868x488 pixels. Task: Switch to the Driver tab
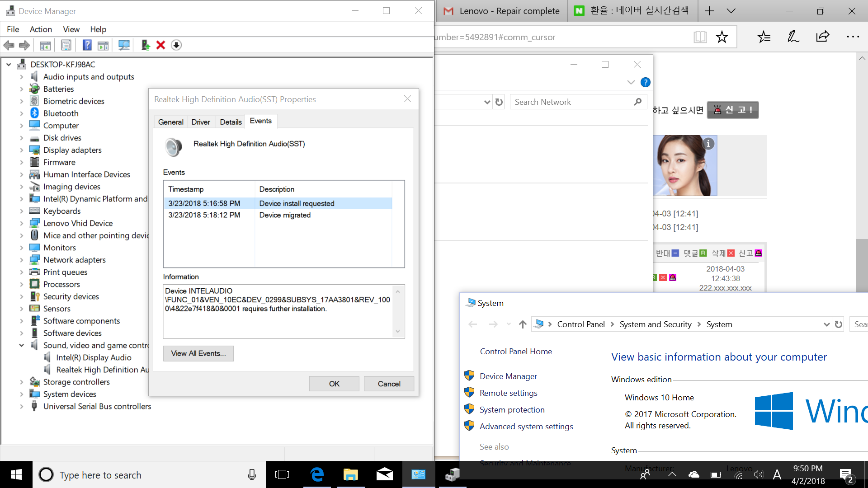[201, 122]
